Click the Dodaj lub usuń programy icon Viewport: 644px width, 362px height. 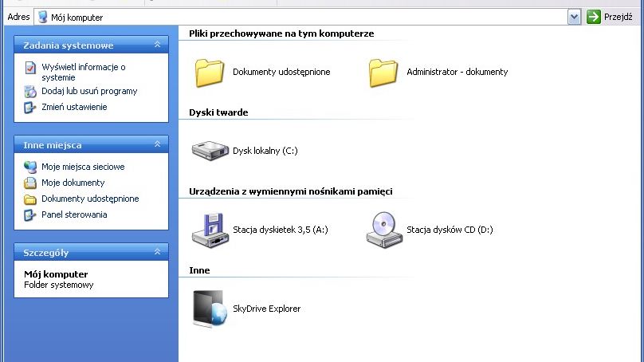click(30, 91)
